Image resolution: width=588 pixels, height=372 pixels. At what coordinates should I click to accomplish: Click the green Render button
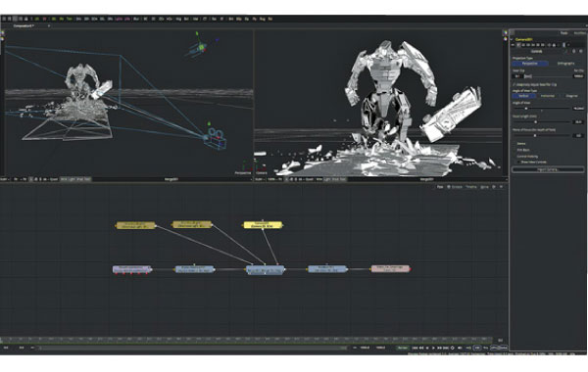[x=403, y=349]
